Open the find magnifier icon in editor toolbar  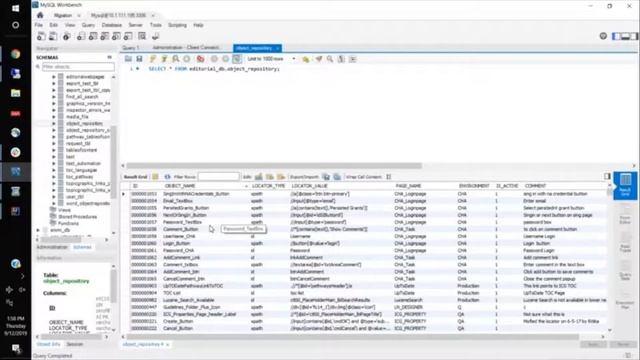[x=330, y=59]
